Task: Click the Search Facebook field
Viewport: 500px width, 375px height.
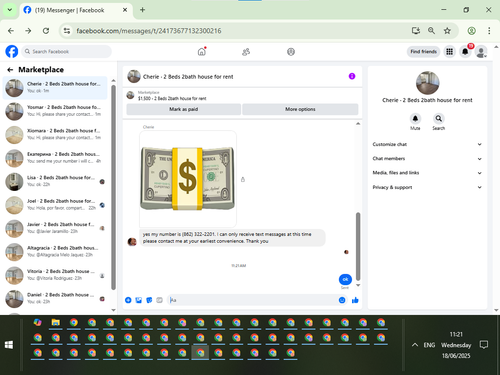Action: [67, 52]
